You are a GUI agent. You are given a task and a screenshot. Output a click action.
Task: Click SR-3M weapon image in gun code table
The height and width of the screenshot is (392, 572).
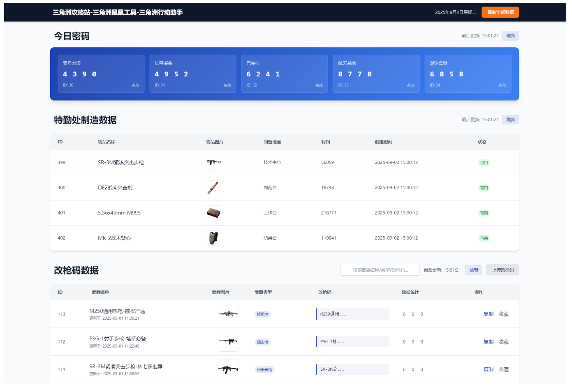(x=228, y=369)
